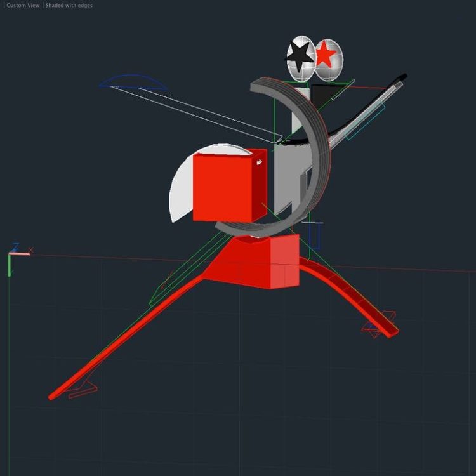This screenshot has height=476, width=476.
Task: Select the red star on the sphere
Action: (326, 56)
